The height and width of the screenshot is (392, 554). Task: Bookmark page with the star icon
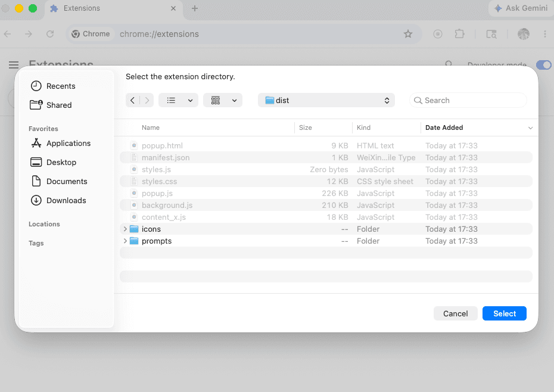[x=408, y=34]
